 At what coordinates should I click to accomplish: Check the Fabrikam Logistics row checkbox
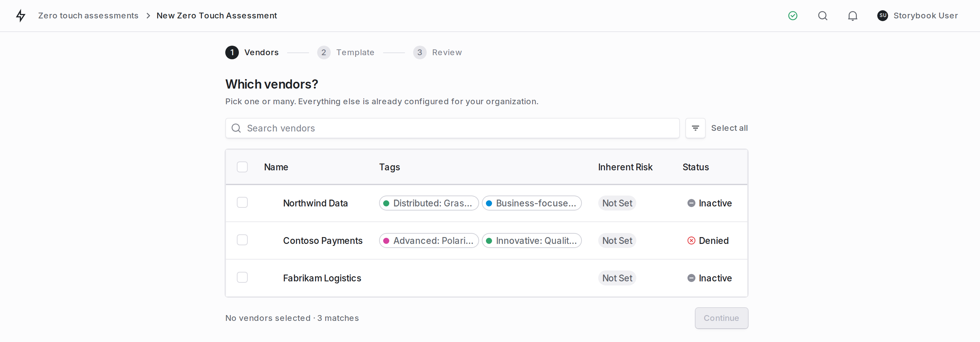(x=242, y=277)
